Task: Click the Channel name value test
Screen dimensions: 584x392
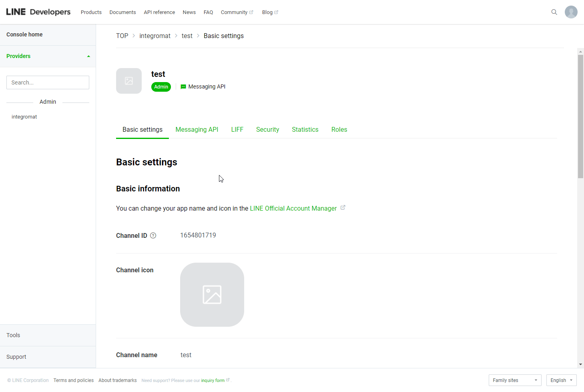Action: 186,355
